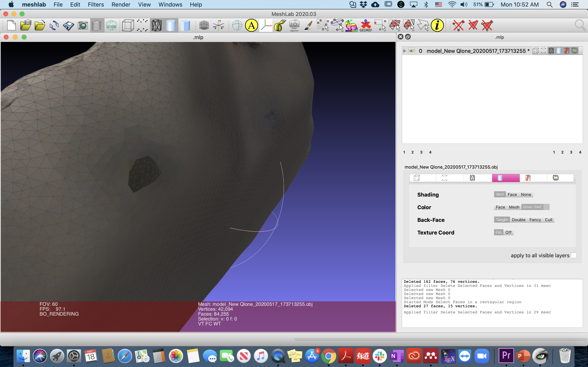Enable Double back-face rendering
This screenshot has height=367, width=588.
pyautogui.click(x=518, y=219)
